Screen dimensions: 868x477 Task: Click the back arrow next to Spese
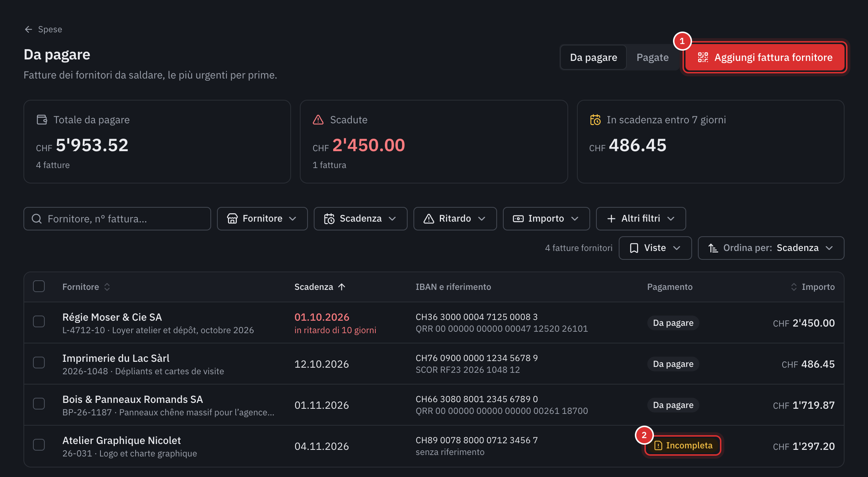coord(29,29)
